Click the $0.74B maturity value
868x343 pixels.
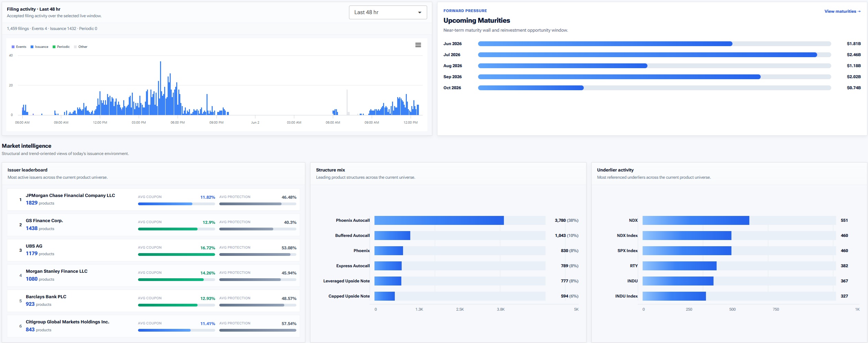tap(854, 88)
